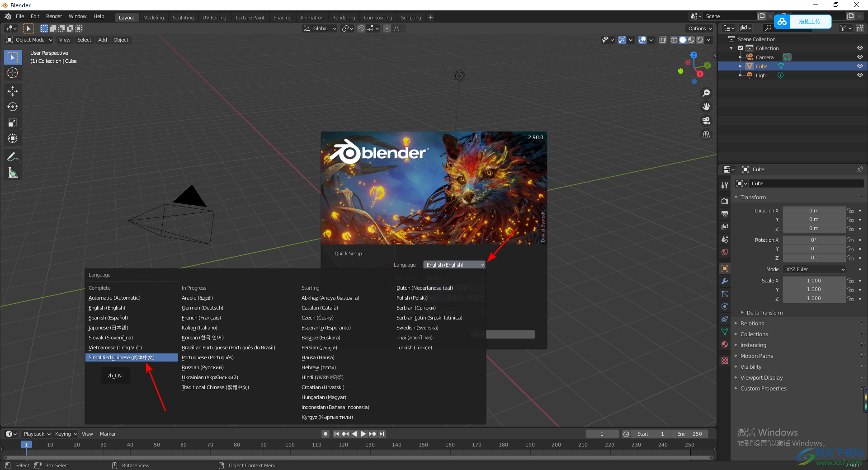Open the Options dropdown

pyautogui.click(x=700, y=28)
